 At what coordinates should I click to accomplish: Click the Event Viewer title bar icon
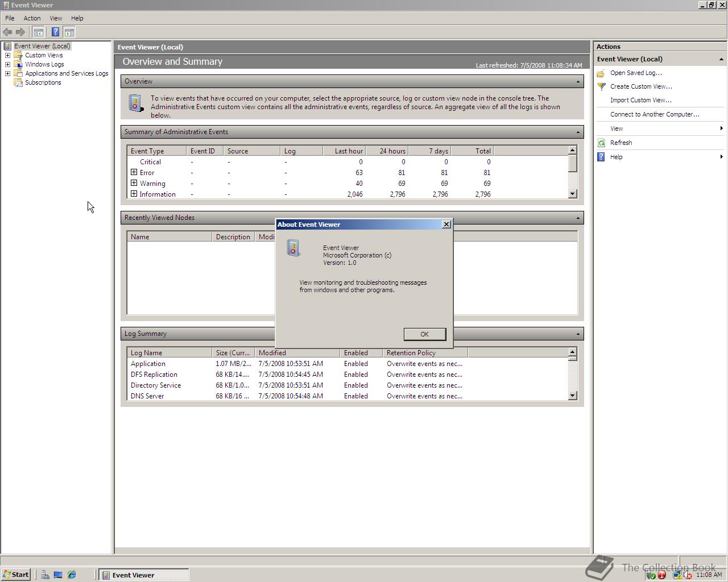point(5,5)
